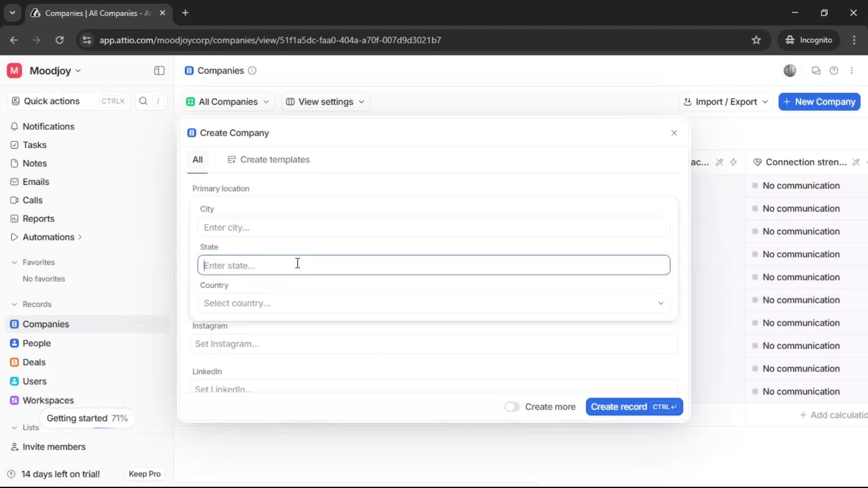Open the help question-mark icon

[834, 70]
